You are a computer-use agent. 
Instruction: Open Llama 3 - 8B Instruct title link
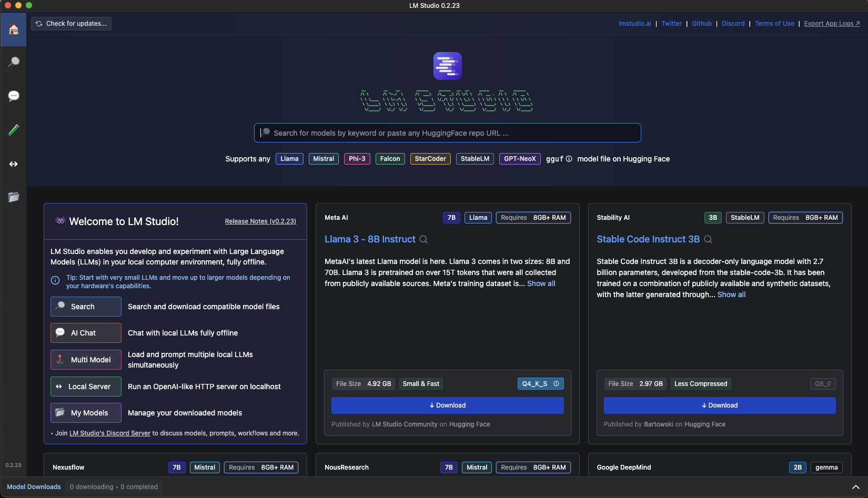point(370,239)
